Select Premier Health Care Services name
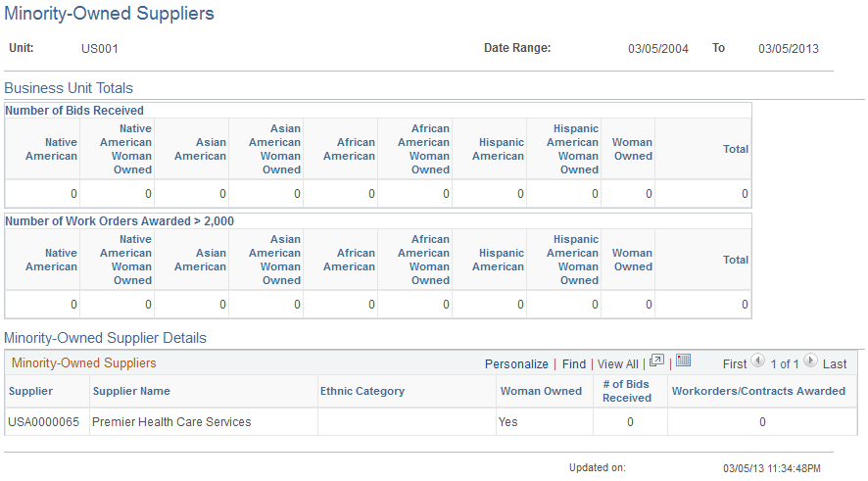 point(171,422)
